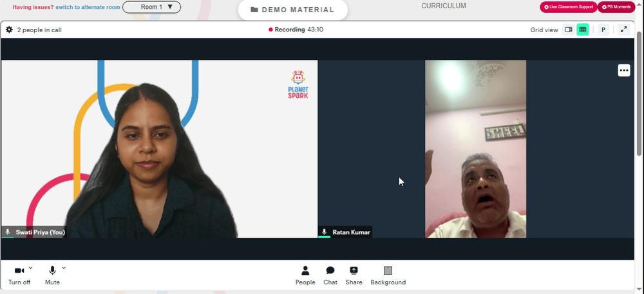The height and width of the screenshot is (294, 644).
Task: Open the Chat panel
Action: [x=330, y=275]
